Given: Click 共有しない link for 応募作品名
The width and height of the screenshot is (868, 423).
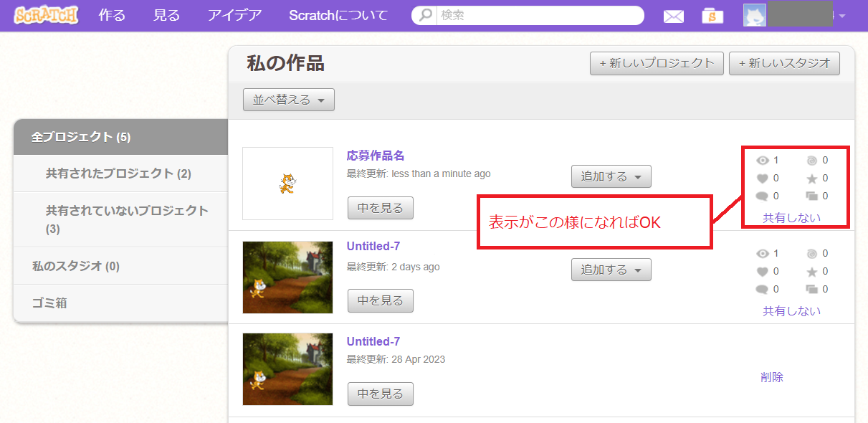Looking at the screenshot, I should coord(792,218).
